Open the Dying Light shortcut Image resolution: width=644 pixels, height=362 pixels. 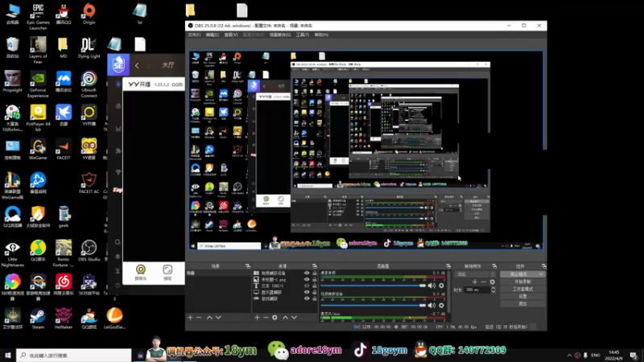coord(89,47)
